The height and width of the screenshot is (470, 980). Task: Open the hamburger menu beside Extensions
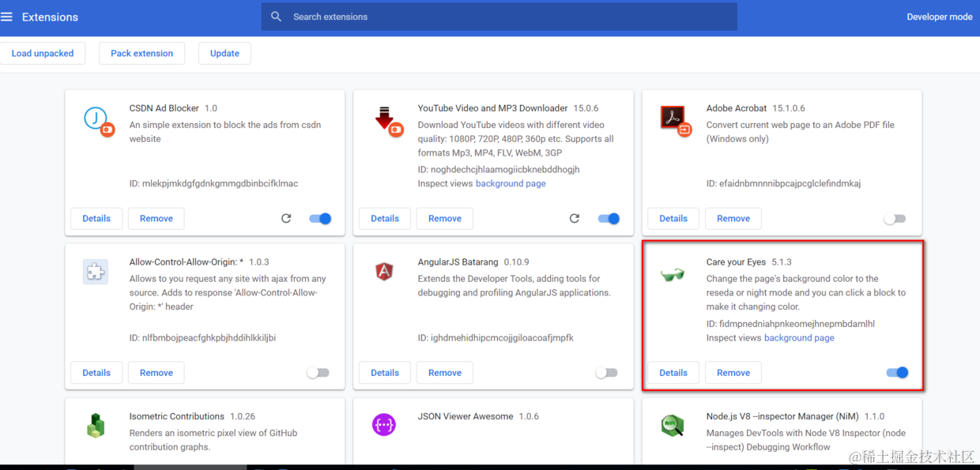[x=7, y=17]
